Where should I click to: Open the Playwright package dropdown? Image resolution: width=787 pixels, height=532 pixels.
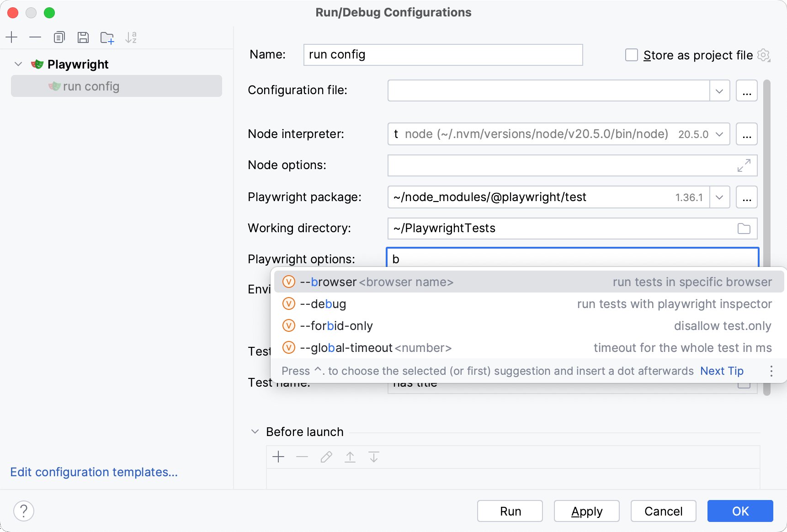coord(719,197)
